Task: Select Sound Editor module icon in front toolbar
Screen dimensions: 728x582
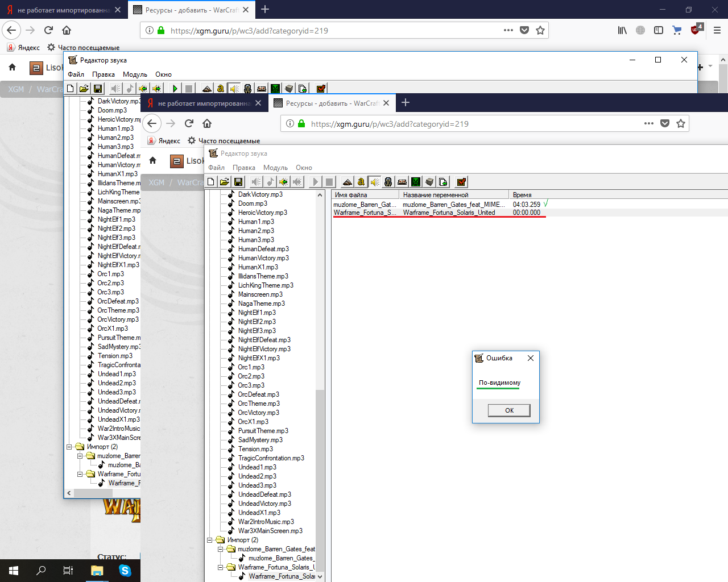Action: click(x=375, y=182)
